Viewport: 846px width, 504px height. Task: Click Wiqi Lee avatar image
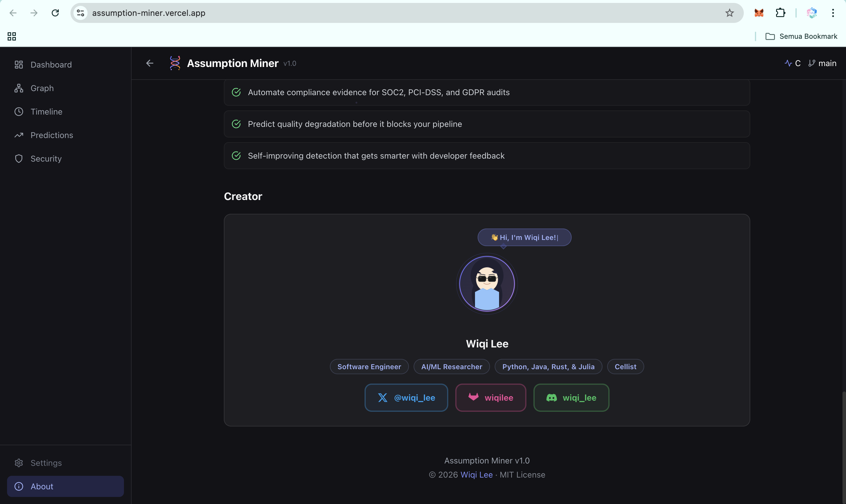pyautogui.click(x=487, y=284)
